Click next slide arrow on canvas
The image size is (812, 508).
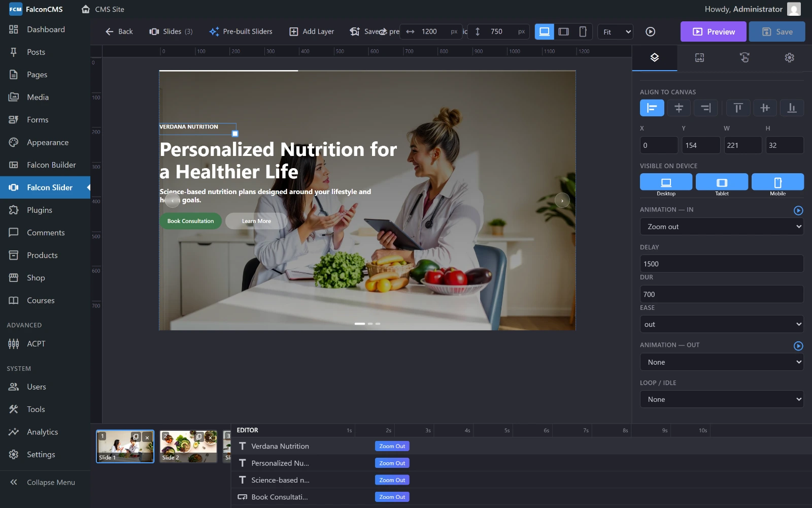tap(562, 201)
